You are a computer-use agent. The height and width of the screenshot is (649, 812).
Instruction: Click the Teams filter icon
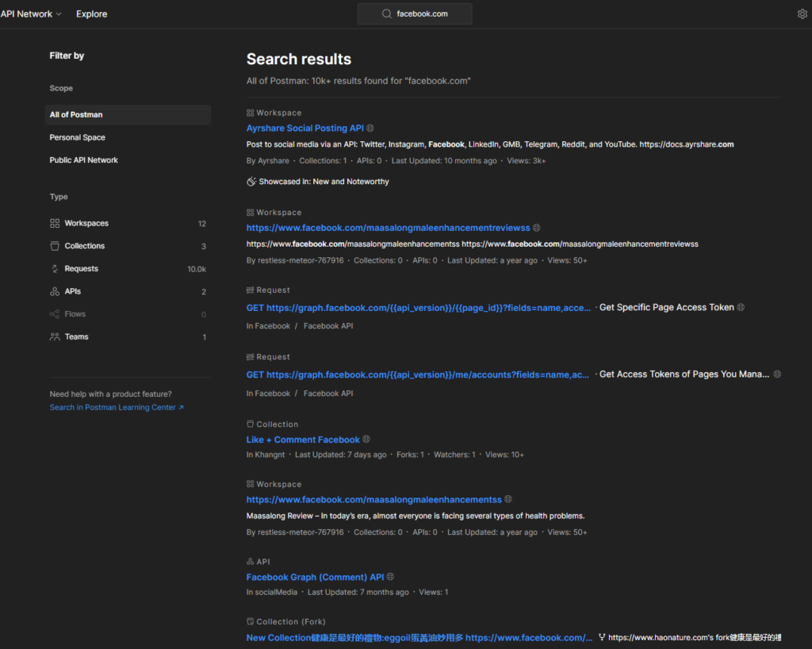tap(55, 336)
